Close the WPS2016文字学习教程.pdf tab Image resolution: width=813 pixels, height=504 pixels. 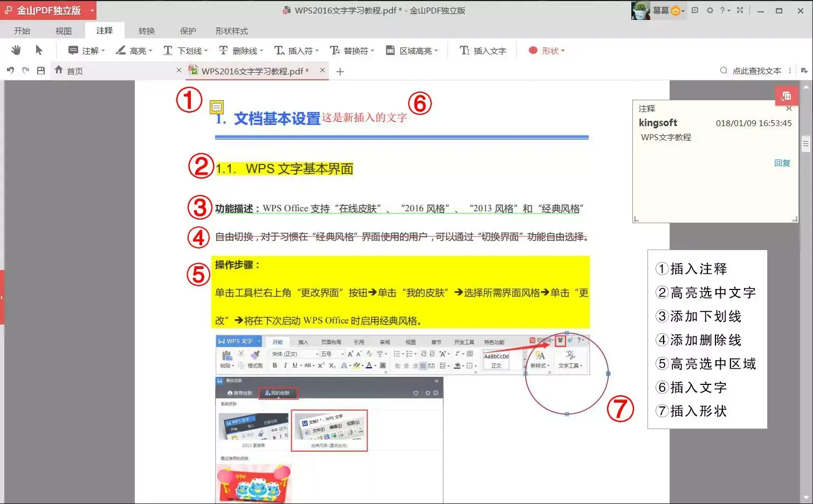point(322,70)
